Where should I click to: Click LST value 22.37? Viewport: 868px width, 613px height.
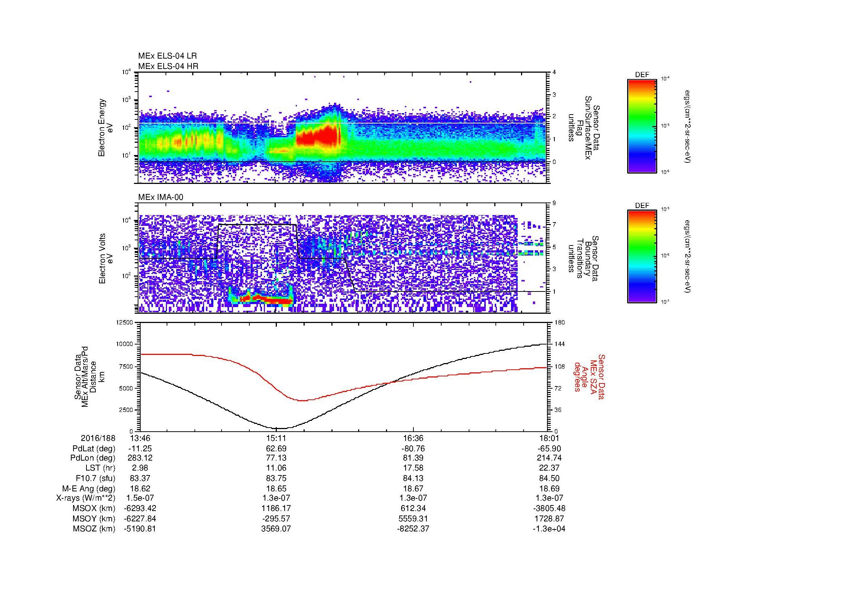(x=549, y=468)
